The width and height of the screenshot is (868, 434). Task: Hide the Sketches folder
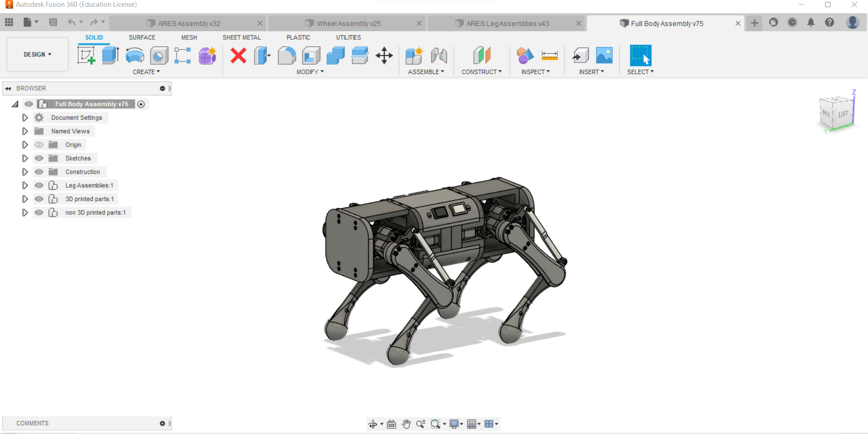pyautogui.click(x=39, y=158)
